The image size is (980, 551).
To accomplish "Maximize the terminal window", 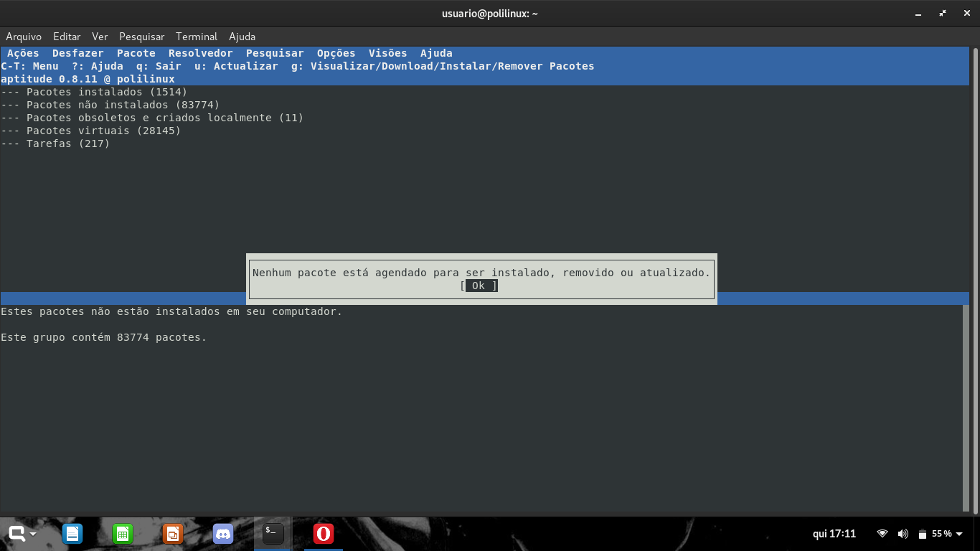I will click(943, 14).
